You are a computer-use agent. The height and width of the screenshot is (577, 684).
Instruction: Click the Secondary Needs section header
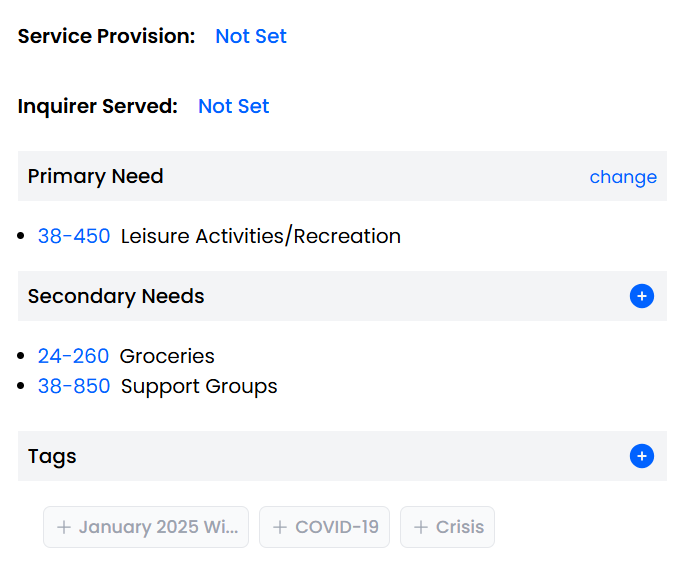coord(116,296)
